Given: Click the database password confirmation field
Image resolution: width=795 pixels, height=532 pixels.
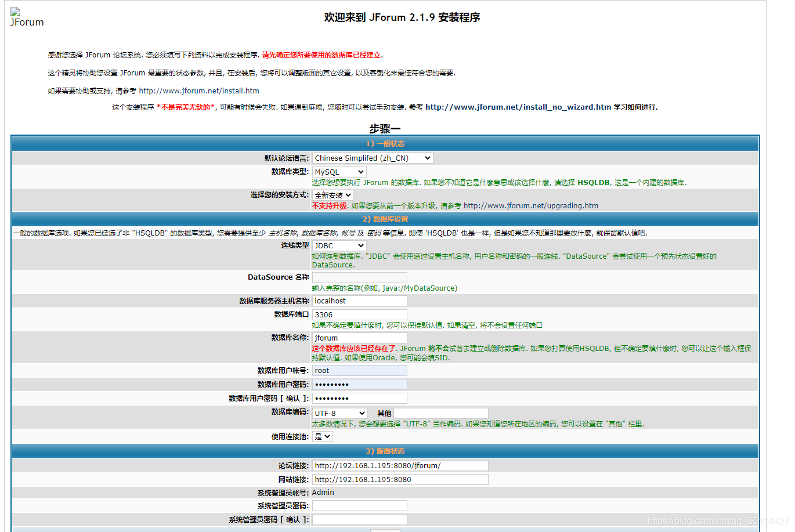Looking at the screenshot, I should tap(360, 398).
